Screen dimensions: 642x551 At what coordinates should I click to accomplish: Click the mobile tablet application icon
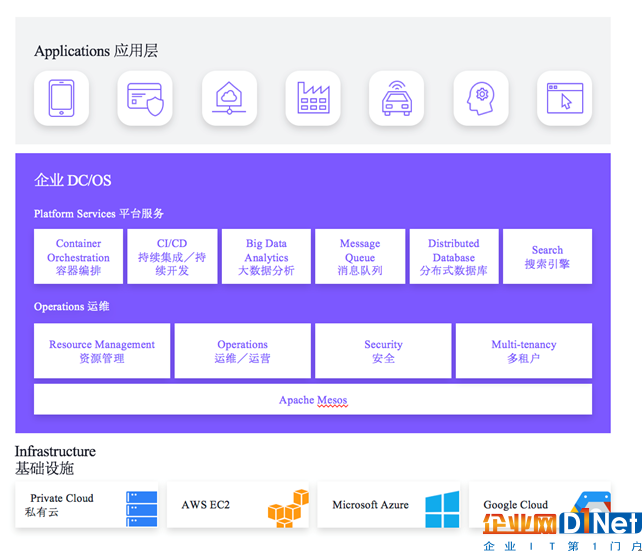click(x=61, y=98)
